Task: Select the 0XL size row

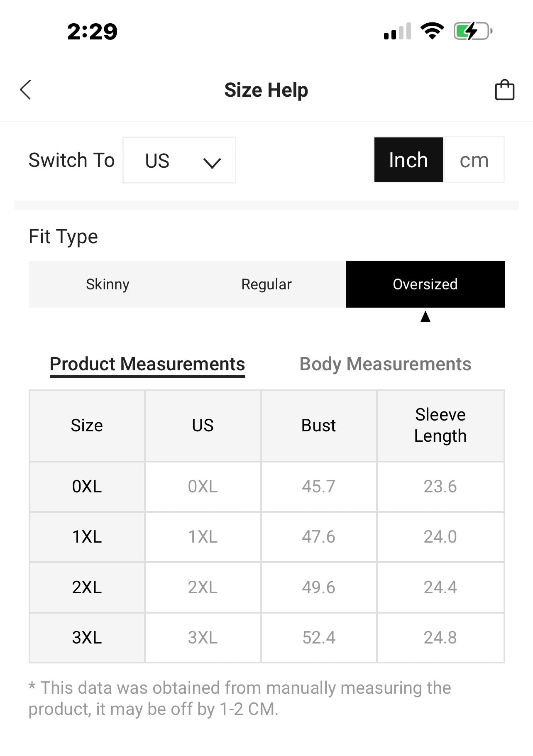Action: pos(87,487)
